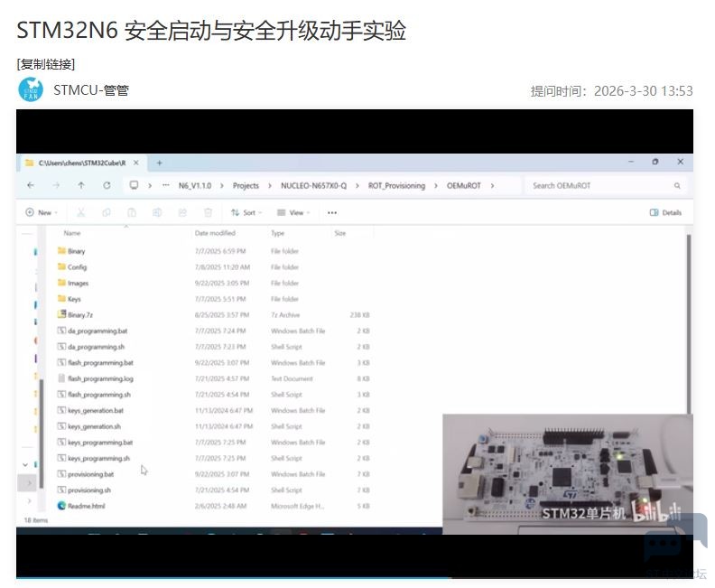Click the STM32 board camera inset

point(568,474)
